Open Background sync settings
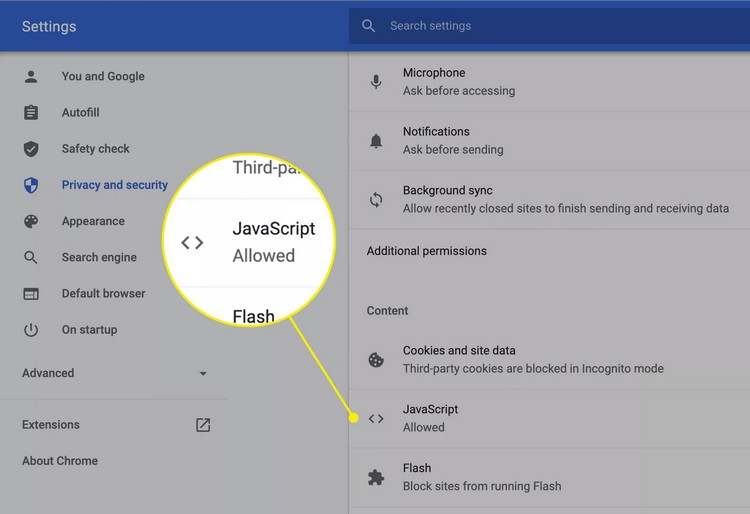Image resolution: width=750 pixels, height=514 pixels. click(549, 200)
